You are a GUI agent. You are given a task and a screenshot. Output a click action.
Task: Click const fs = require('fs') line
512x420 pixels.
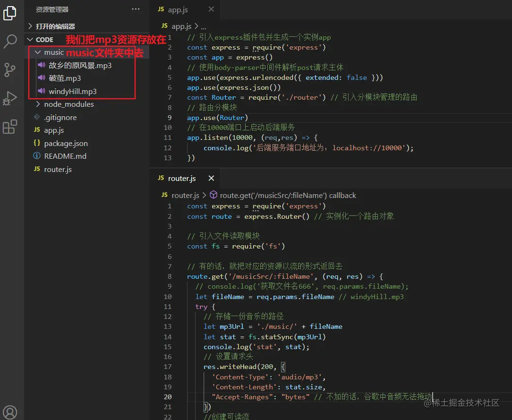[236, 246]
